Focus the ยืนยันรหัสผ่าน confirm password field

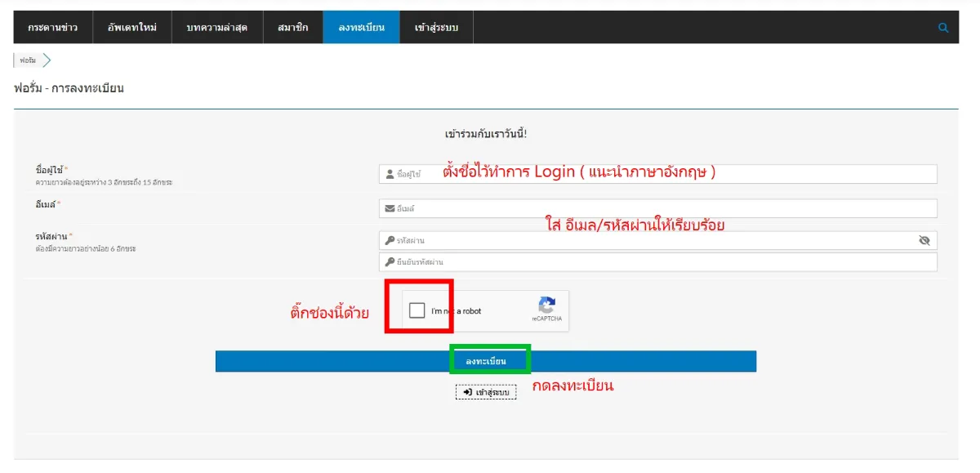[x=658, y=261]
